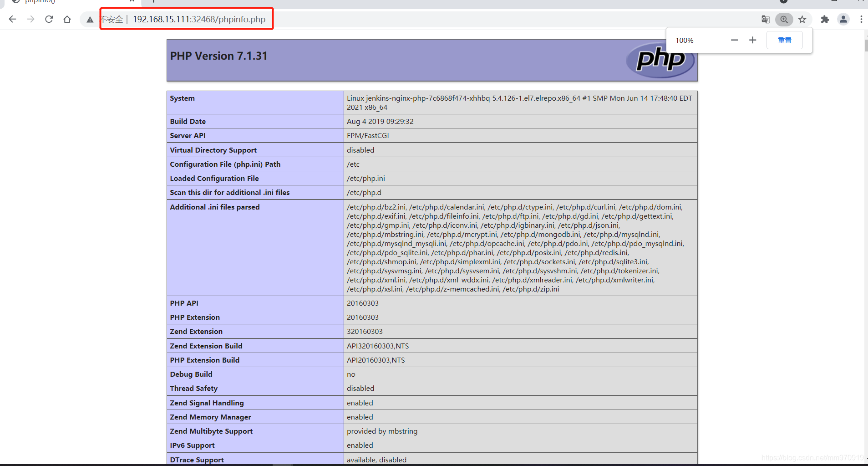Click the provided by mbstring value
The width and height of the screenshot is (868, 466).
click(x=382, y=431)
